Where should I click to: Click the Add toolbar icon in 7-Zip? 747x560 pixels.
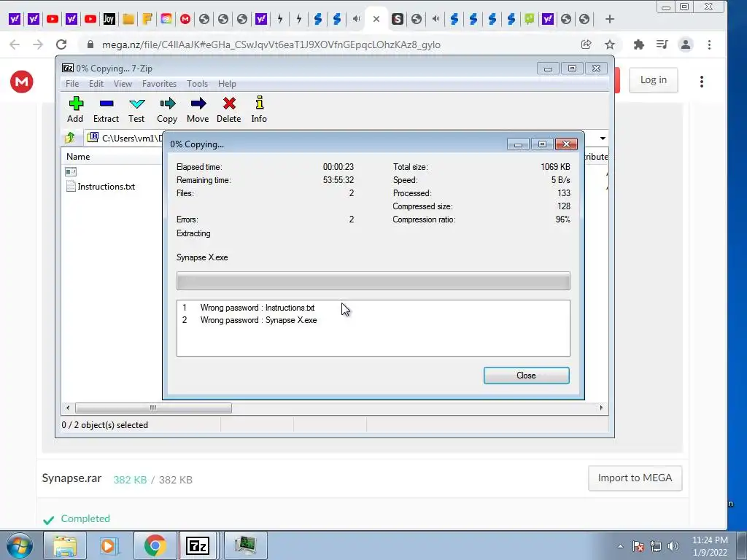pyautogui.click(x=75, y=109)
